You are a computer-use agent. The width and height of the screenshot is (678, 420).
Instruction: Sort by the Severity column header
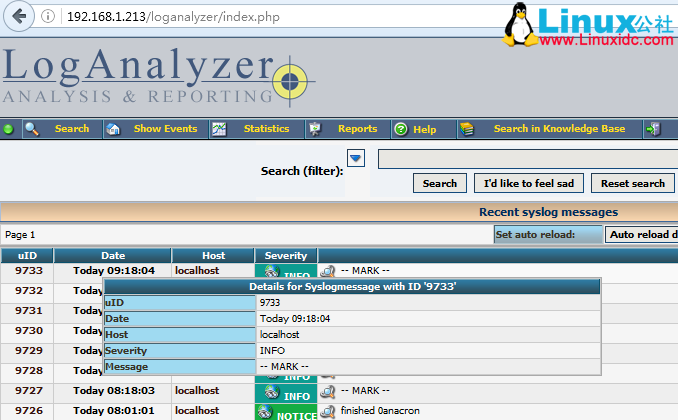tap(286, 256)
